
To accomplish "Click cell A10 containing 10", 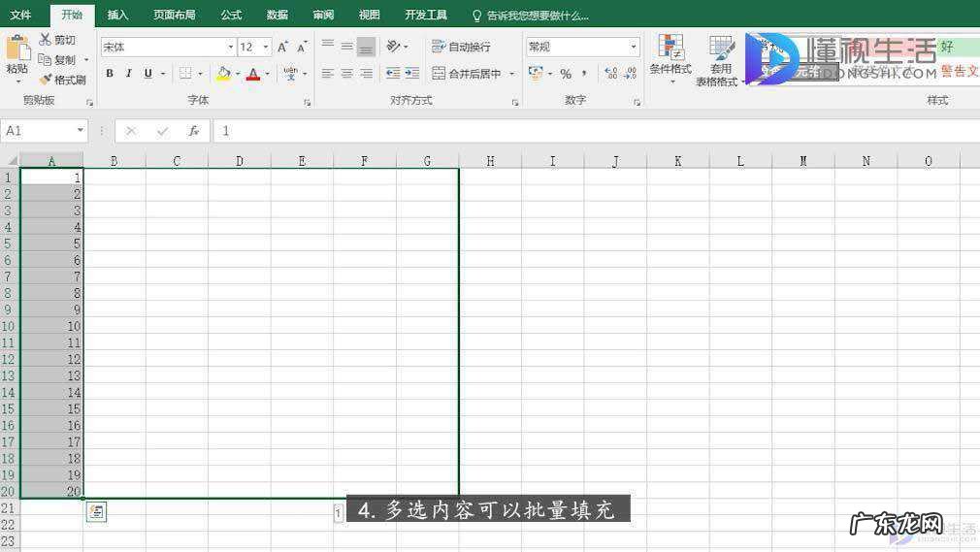I will coord(51,326).
